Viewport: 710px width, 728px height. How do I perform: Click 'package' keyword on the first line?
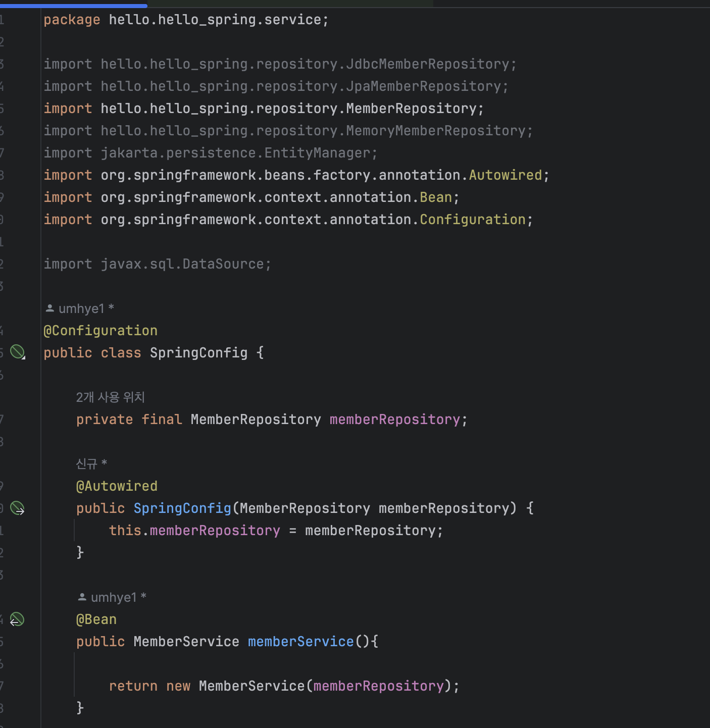72,20
